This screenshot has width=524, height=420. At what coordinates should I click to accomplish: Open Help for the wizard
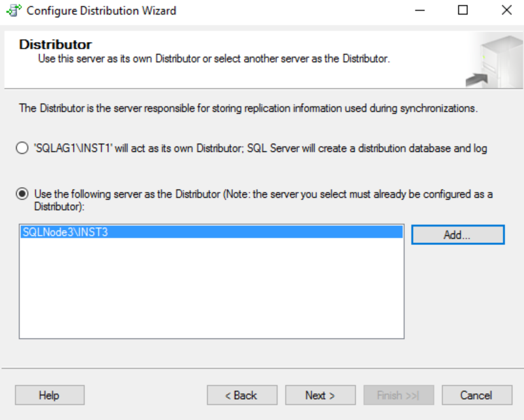point(49,395)
